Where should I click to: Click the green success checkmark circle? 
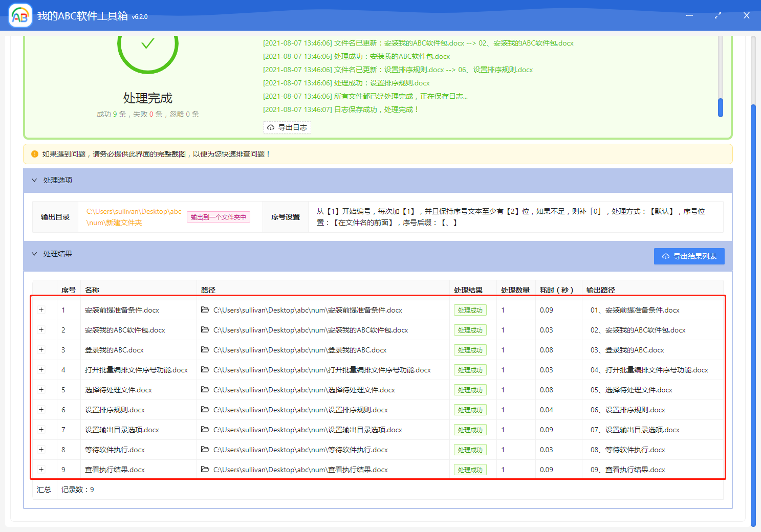point(148,45)
